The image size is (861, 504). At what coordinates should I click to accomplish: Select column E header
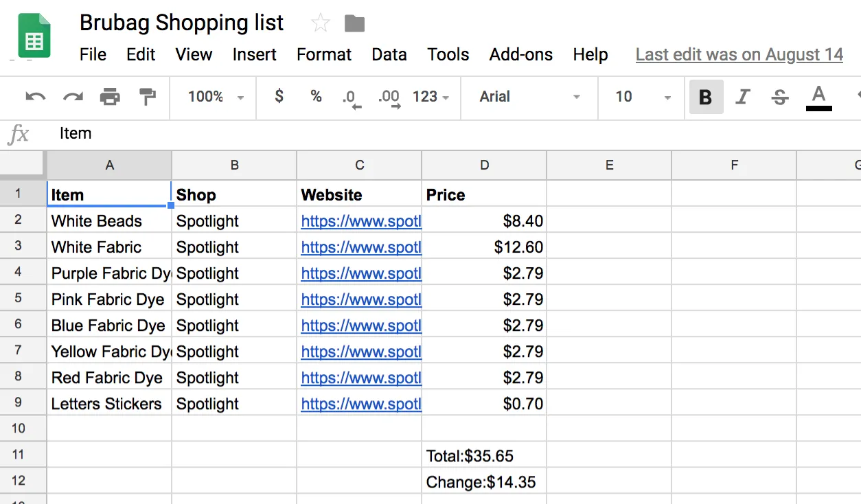[x=609, y=165]
